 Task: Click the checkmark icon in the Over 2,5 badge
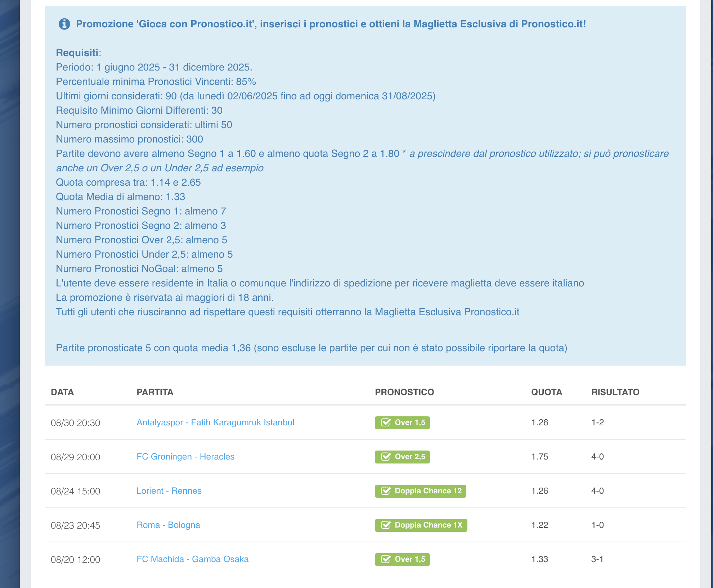(x=386, y=457)
